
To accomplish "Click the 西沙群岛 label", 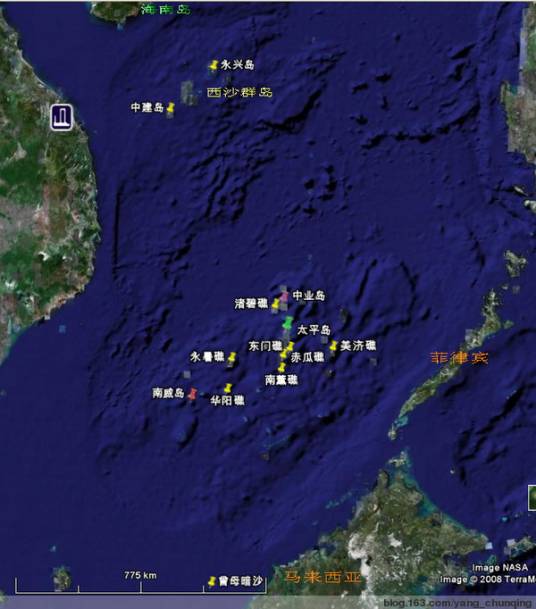I will pyautogui.click(x=240, y=92).
